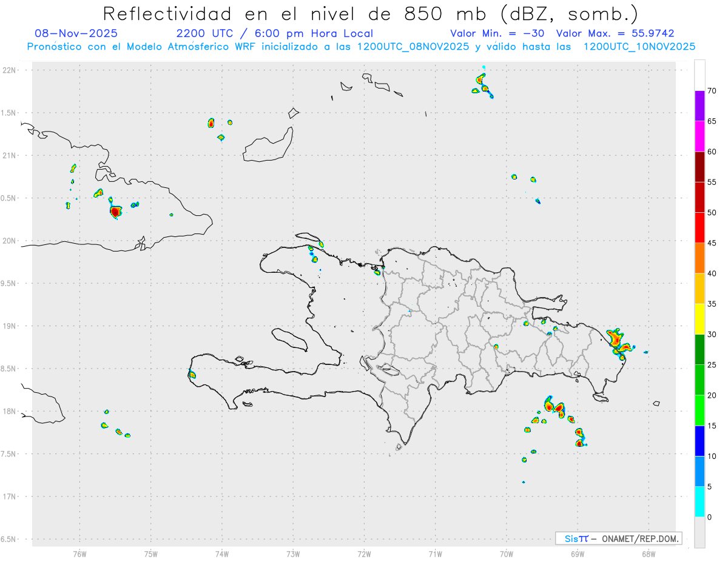Click the dark green 25-30 dBZ legend band
Viewport: 728px width, 562px height.
(699, 349)
